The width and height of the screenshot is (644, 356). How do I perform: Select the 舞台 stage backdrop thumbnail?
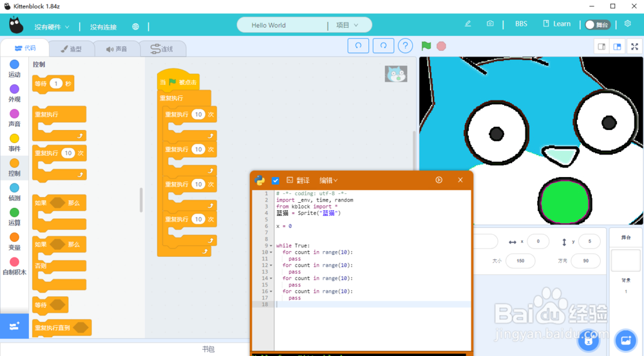click(x=625, y=260)
